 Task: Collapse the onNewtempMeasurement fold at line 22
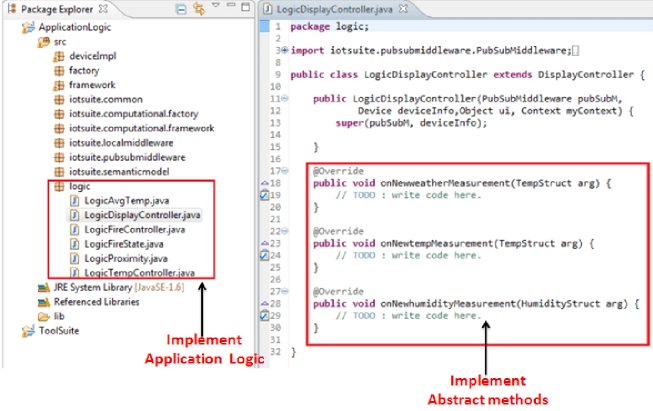click(286, 231)
